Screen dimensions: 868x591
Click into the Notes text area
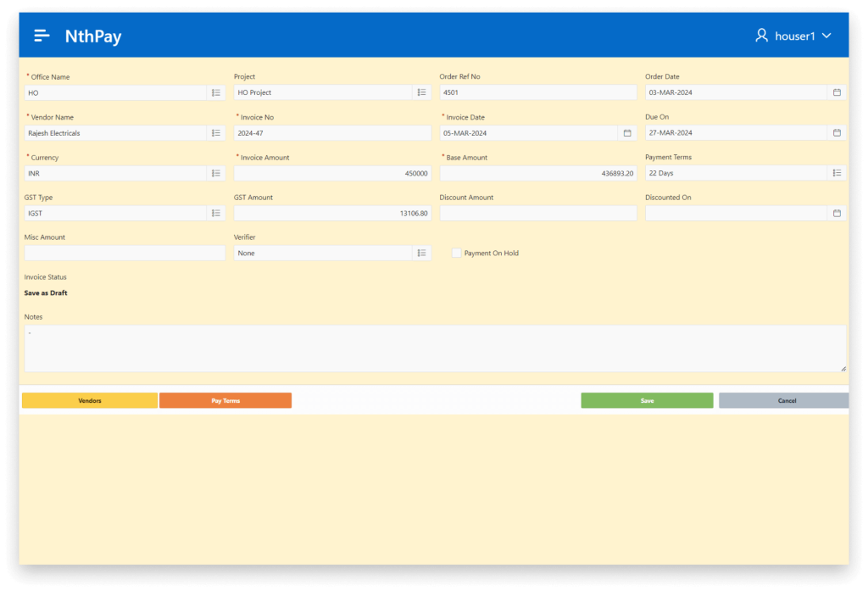(434, 348)
